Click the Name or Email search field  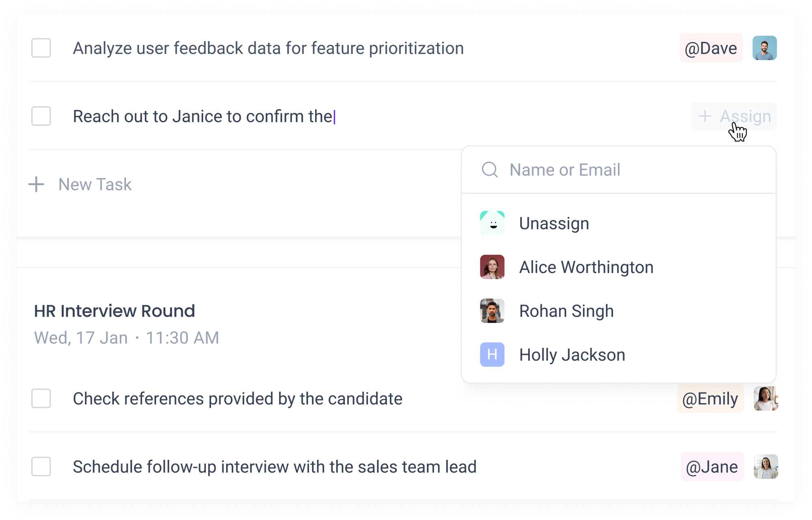click(564, 169)
